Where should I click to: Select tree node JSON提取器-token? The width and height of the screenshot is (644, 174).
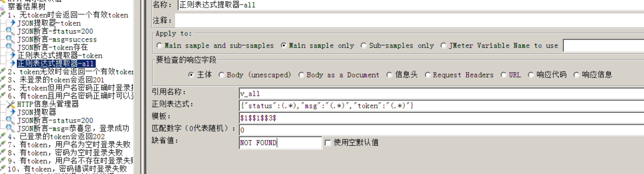49,23
